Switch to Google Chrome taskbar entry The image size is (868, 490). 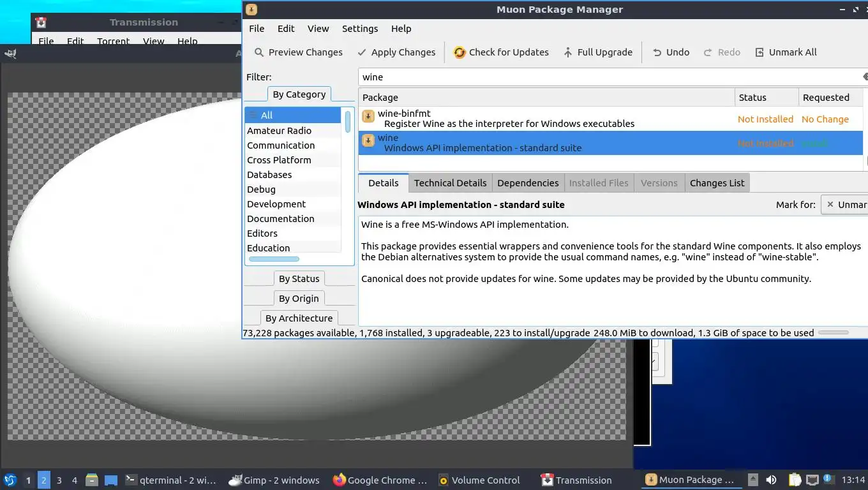point(380,480)
